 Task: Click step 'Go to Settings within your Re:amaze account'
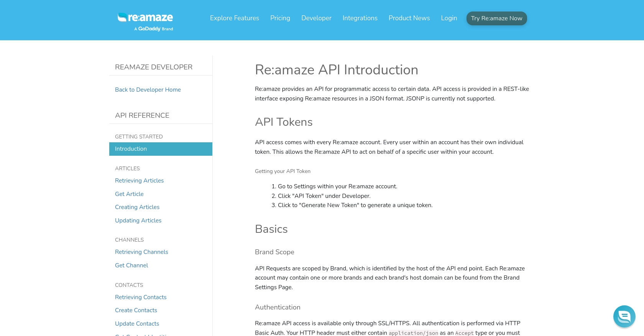[x=337, y=186]
